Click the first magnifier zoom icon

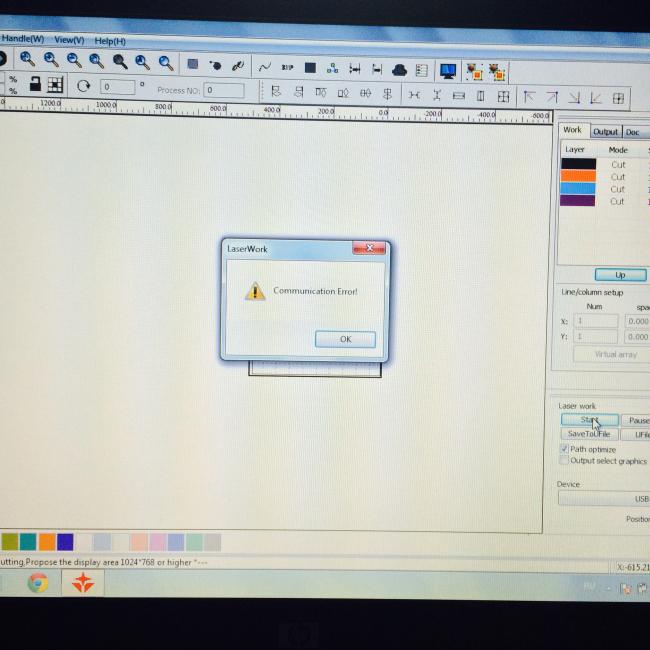click(x=26, y=60)
